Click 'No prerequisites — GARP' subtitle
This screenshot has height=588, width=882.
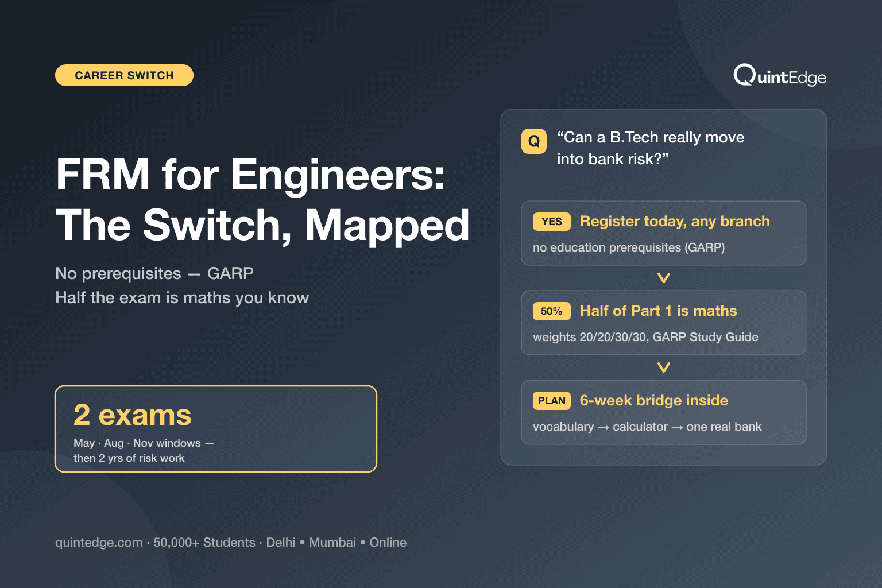154,273
